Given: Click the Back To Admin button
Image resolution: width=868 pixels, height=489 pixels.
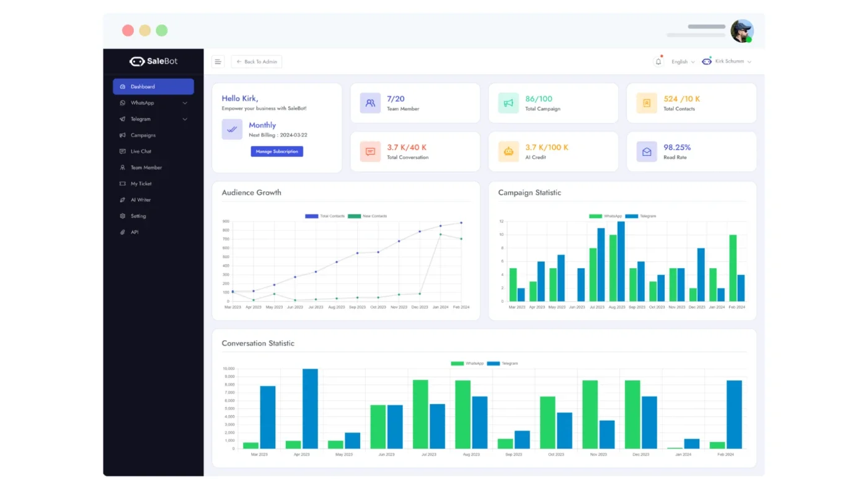Looking at the screenshot, I should click(x=257, y=61).
